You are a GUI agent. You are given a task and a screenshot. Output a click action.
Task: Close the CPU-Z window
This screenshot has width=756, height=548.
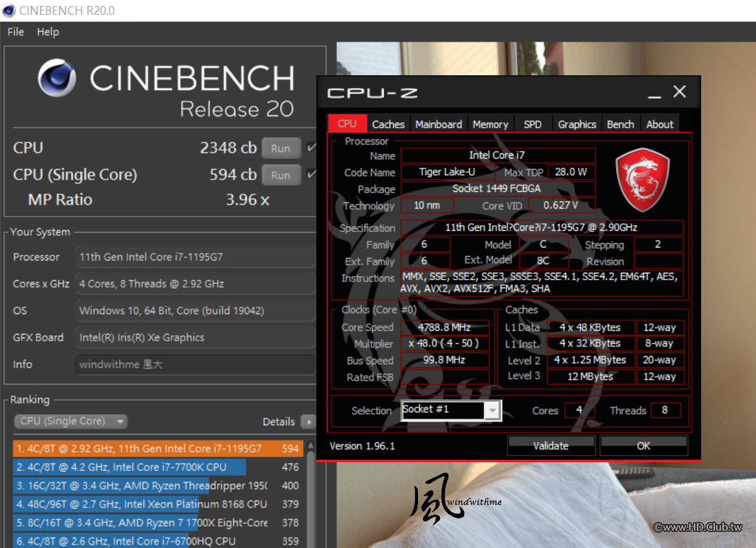680,92
